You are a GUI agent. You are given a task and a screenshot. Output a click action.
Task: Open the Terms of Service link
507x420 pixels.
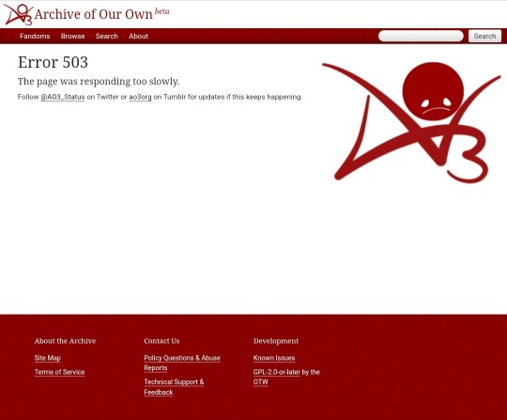[59, 372]
